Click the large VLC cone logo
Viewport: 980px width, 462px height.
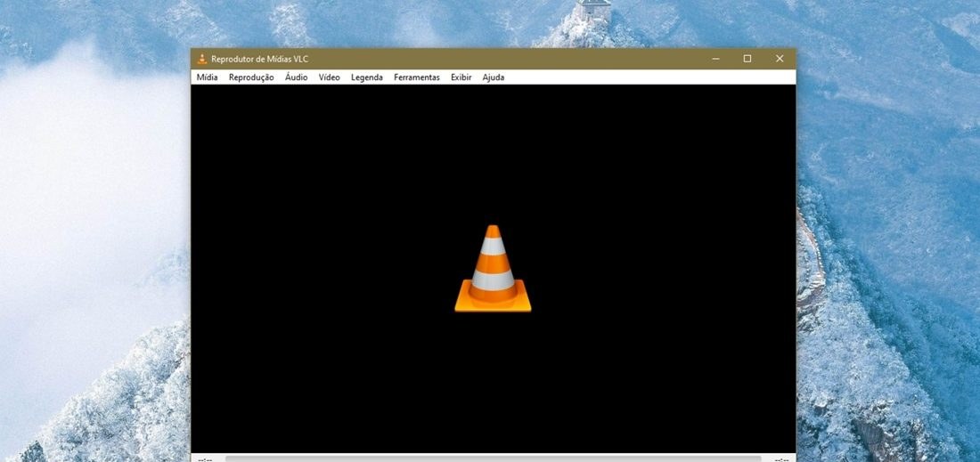pyautogui.click(x=493, y=269)
